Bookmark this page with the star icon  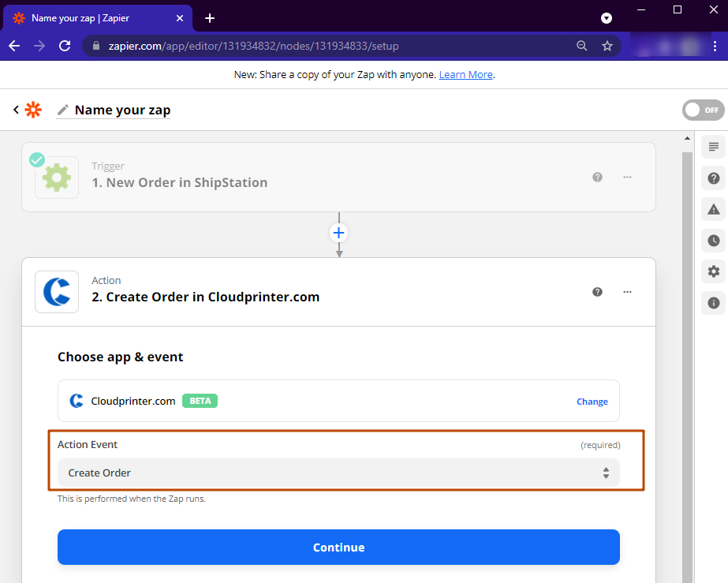pyautogui.click(x=607, y=46)
